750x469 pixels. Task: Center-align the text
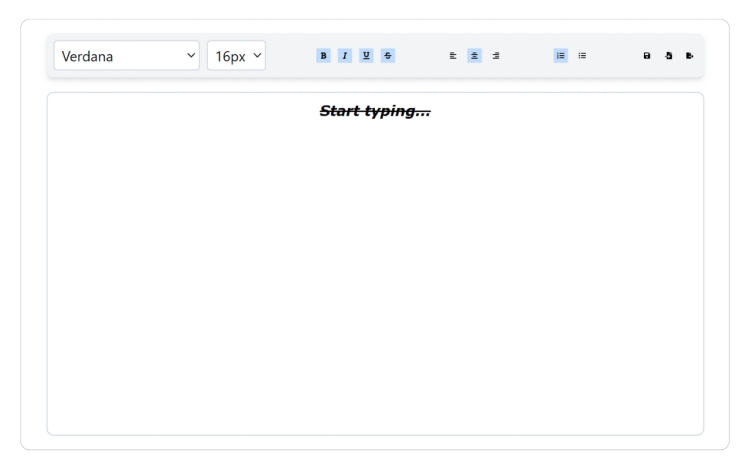pos(474,55)
